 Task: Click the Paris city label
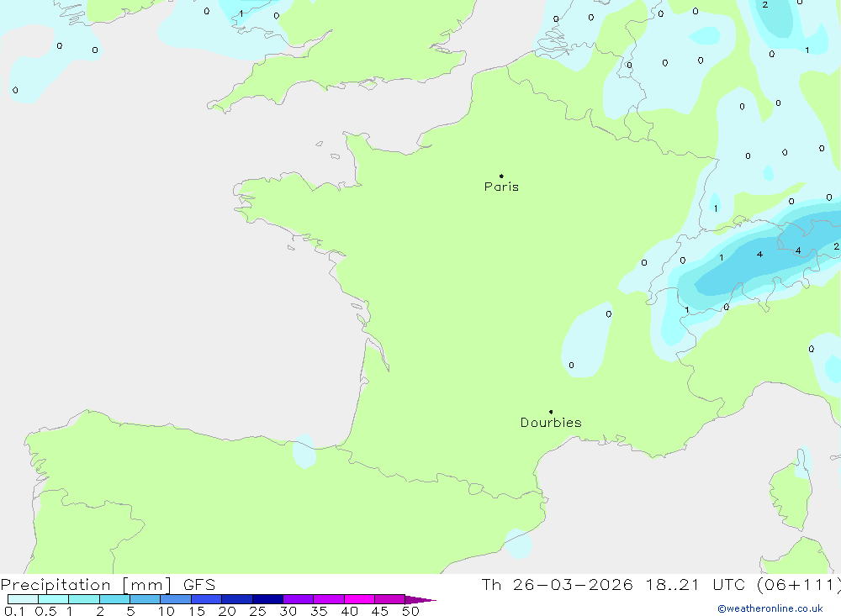(501, 187)
